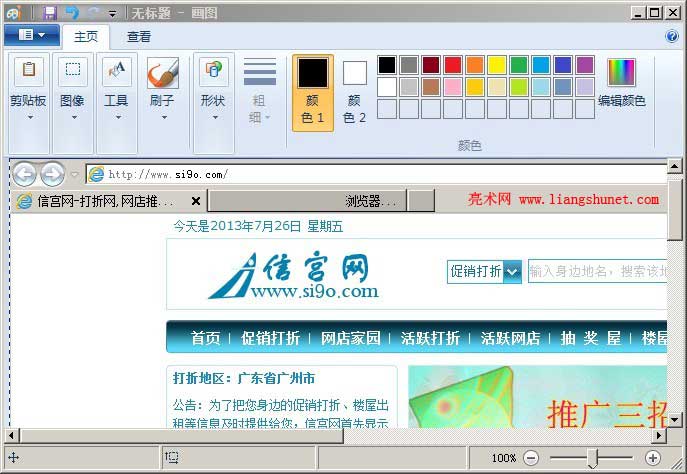The image size is (687, 474).
Task: Pick the bright red color swatch
Action: (453, 65)
